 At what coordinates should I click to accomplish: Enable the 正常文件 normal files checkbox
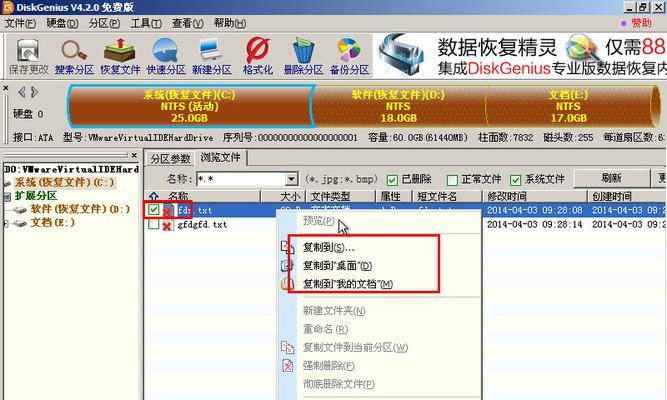(x=452, y=180)
